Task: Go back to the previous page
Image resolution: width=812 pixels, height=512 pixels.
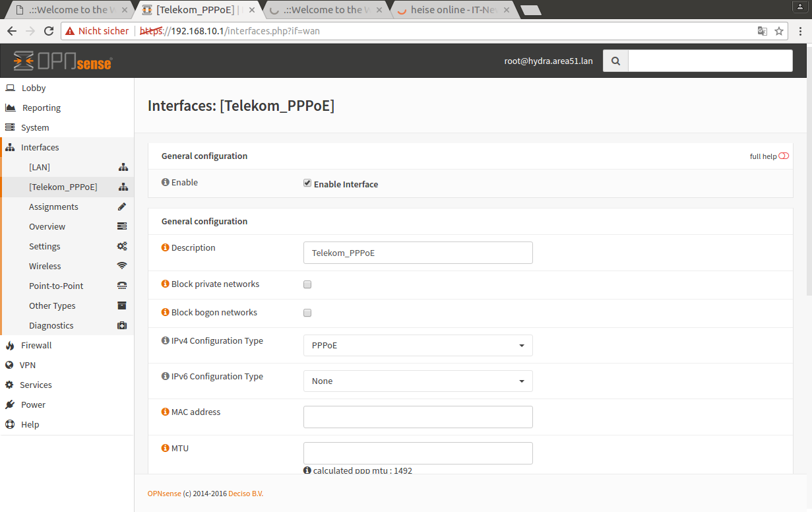Action: [x=12, y=31]
